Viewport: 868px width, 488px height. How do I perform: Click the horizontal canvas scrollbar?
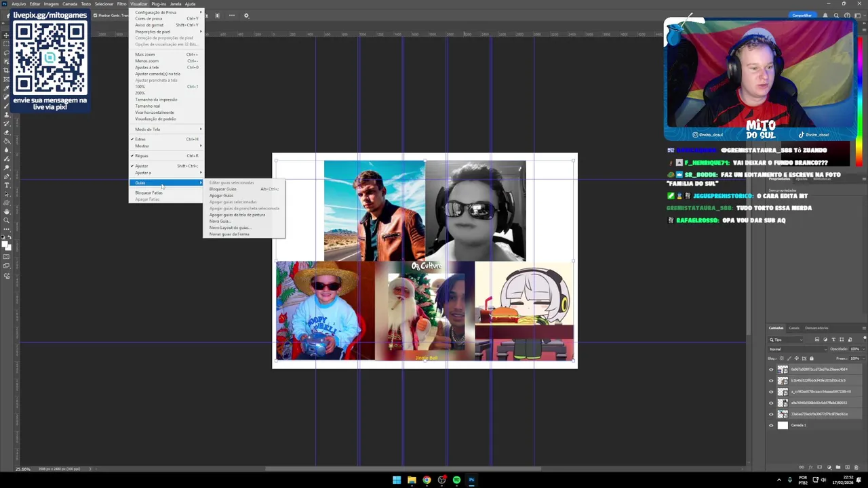(403, 468)
